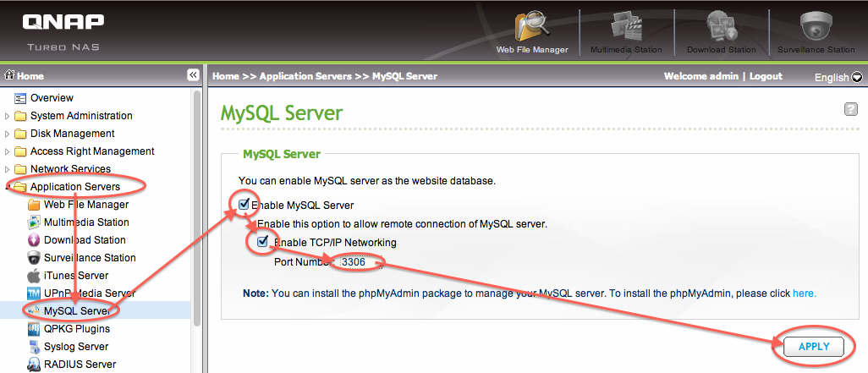The height and width of the screenshot is (373, 868).
Task: Click iTunes Server apple icon
Action: coord(34,276)
